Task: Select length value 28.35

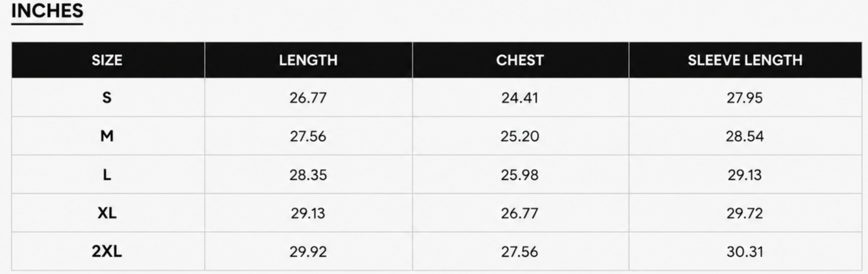Action: [308, 175]
